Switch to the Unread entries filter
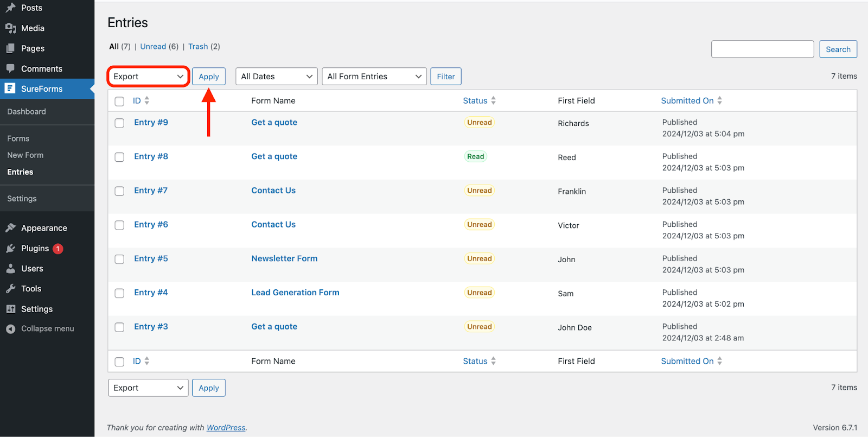Image resolution: width=868 pixels, height=437 pixels. pyautogui.click(x=153, y=47)
